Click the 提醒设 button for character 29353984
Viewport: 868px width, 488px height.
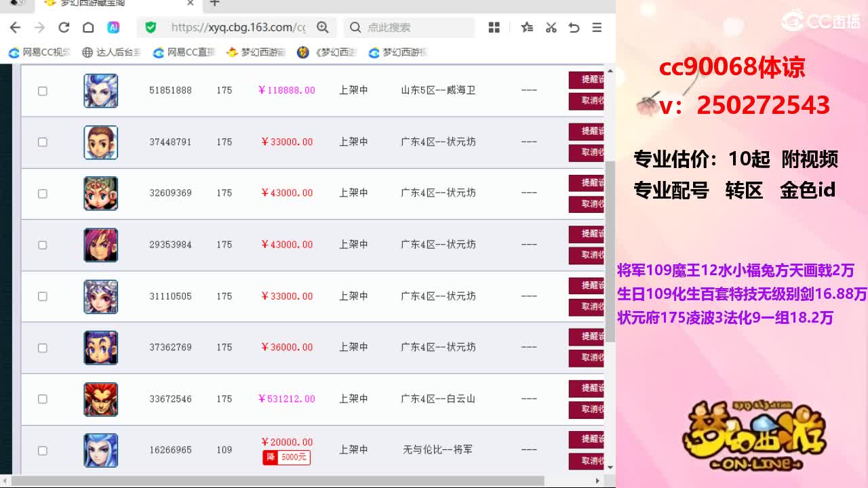(587, 235)
